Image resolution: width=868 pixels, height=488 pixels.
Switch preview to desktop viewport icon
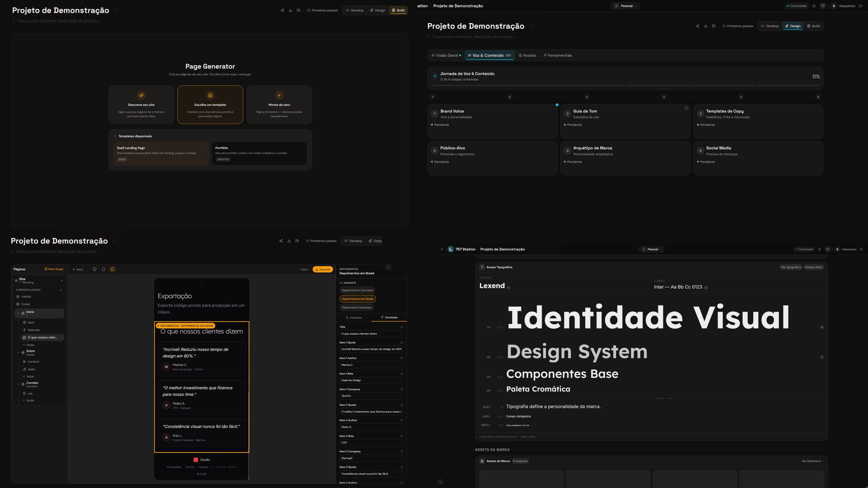coord(95,270)
